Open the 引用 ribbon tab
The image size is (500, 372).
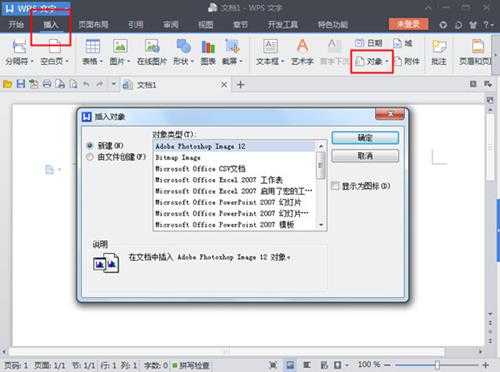coord(136,24)
